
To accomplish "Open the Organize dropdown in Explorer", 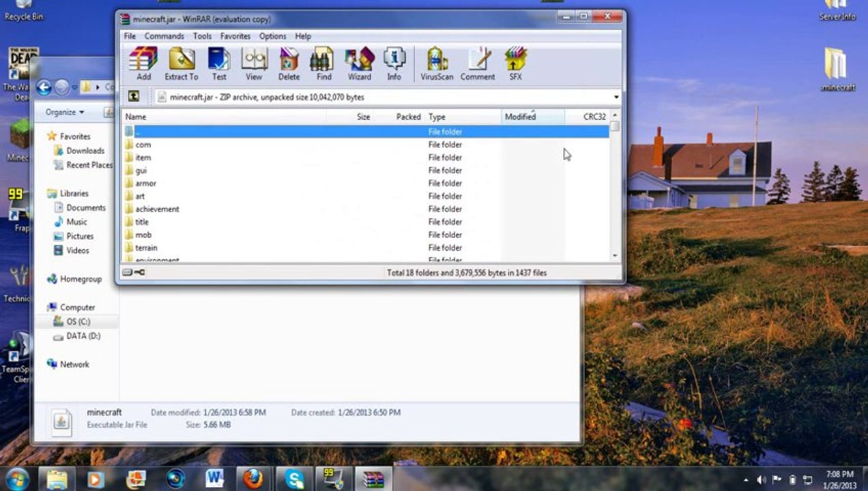I will pos(65,112).
